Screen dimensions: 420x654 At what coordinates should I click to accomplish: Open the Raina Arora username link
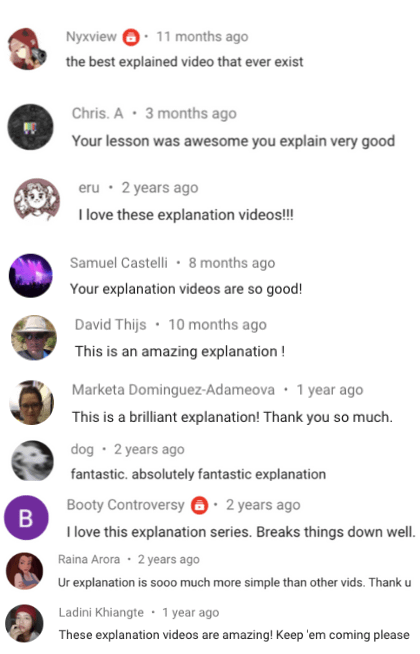(89, 559)
